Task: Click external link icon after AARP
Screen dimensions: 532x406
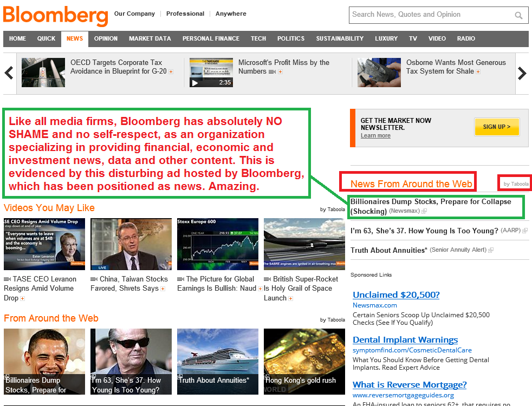Action: coord(525,231)
